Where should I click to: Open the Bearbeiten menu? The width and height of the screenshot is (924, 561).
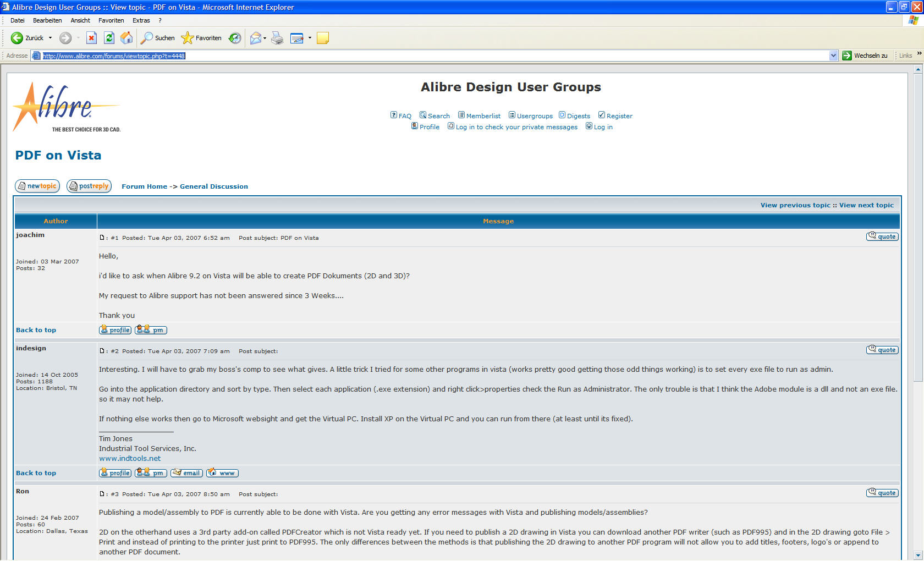pyautogui.click(x=47, y=20)
